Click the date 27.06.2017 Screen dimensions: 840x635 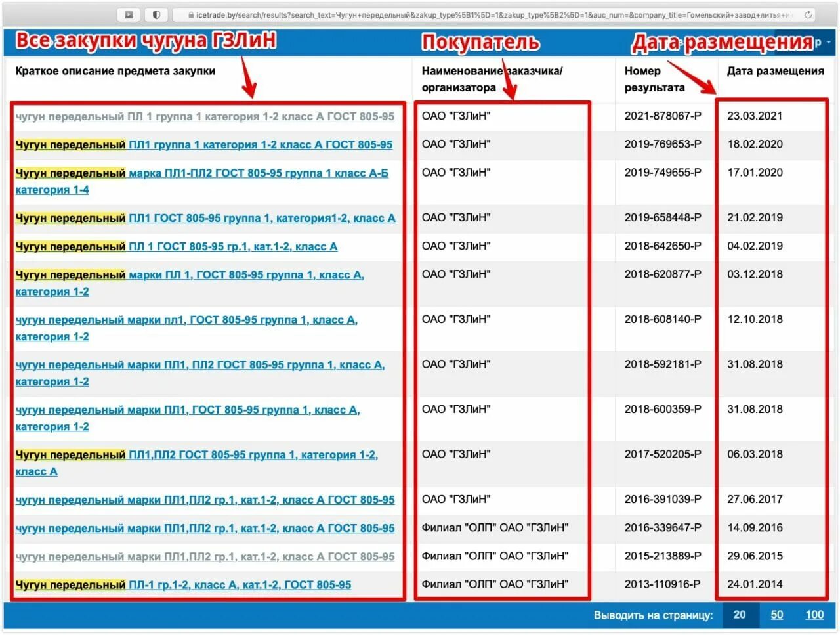(x=755, y=499)
